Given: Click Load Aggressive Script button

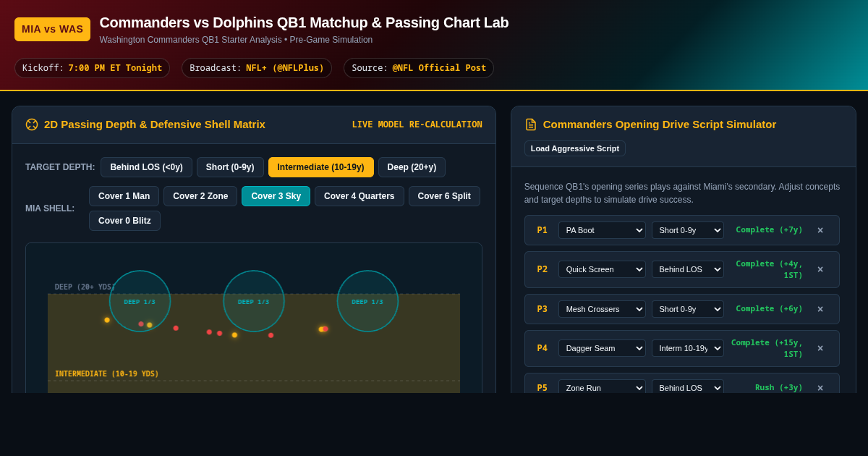Looking at the screenshot, I should coord(575,148).
